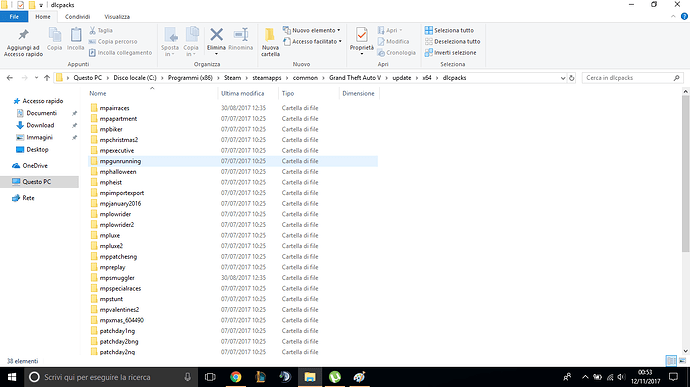Sort by the Dimensione column header
The image size is (690, 387).
pos(359,93)
